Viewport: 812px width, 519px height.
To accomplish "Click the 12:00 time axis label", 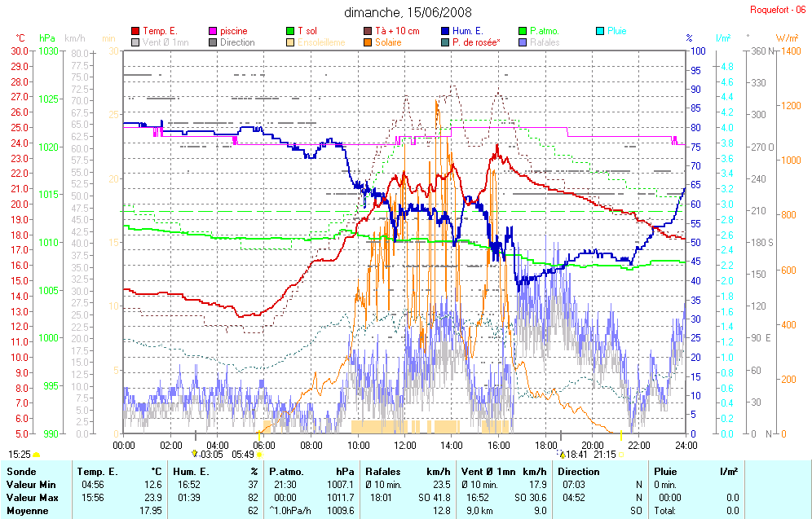I will pyautogui.click(x=404, y=445).
